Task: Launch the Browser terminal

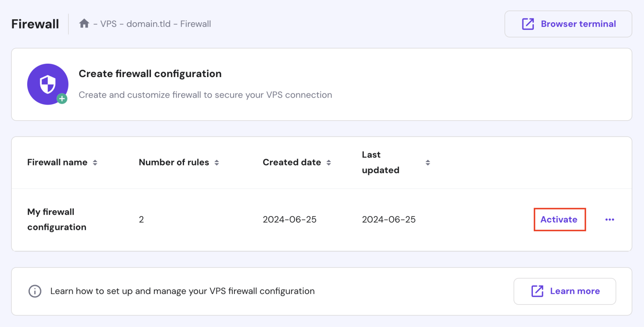Action: point(568,24)
